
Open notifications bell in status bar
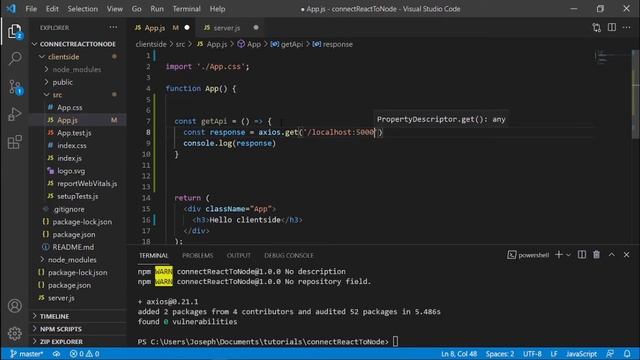627,354
